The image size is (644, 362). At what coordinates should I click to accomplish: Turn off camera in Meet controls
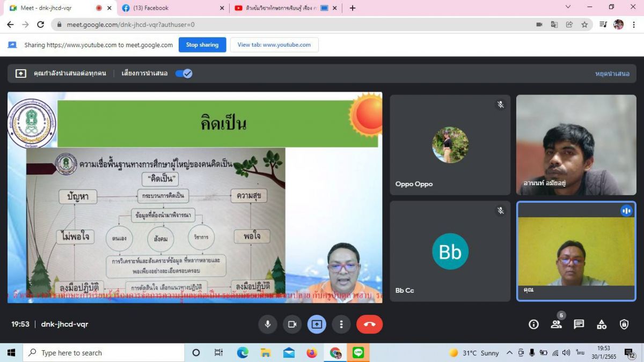pyautogui.click(x=292, y=324)
